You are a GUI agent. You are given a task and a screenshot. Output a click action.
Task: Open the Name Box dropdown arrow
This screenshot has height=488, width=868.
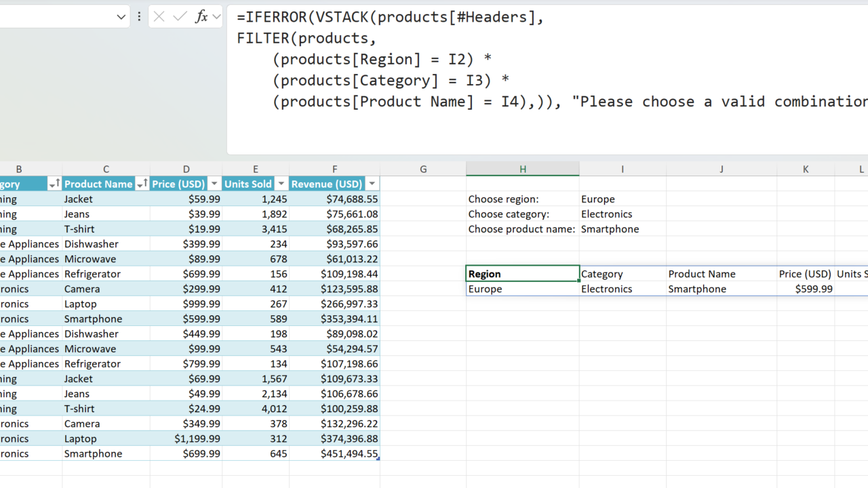coord(121,17)
